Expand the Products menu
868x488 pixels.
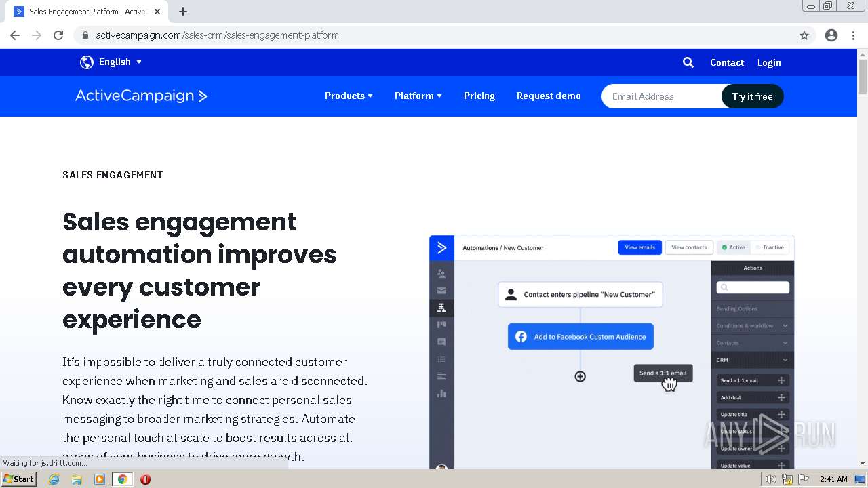click(x=349, y=96)
